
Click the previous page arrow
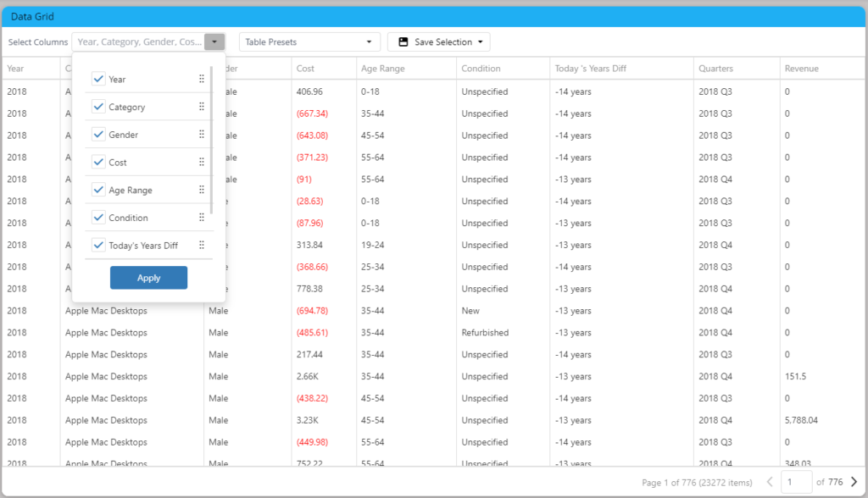(770, 480)
